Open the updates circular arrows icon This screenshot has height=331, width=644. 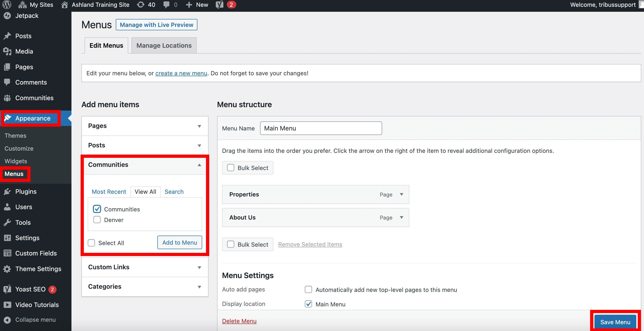click(x=141, y=5)
